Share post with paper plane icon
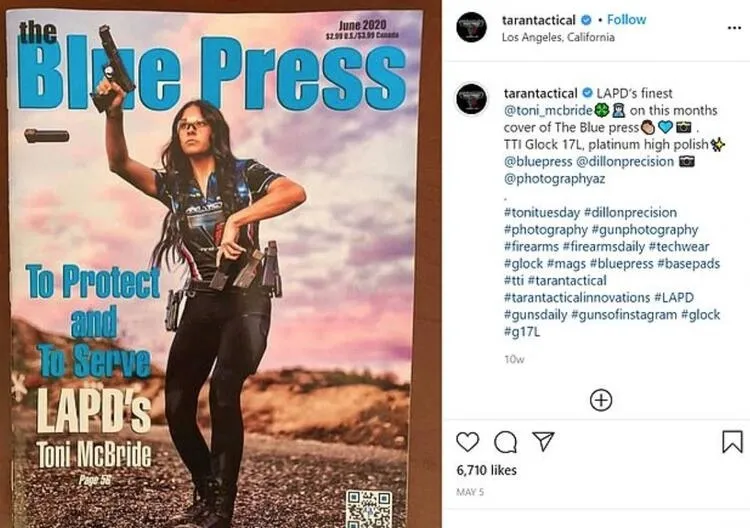Screen dimensions: 750x528 (543, 441)
